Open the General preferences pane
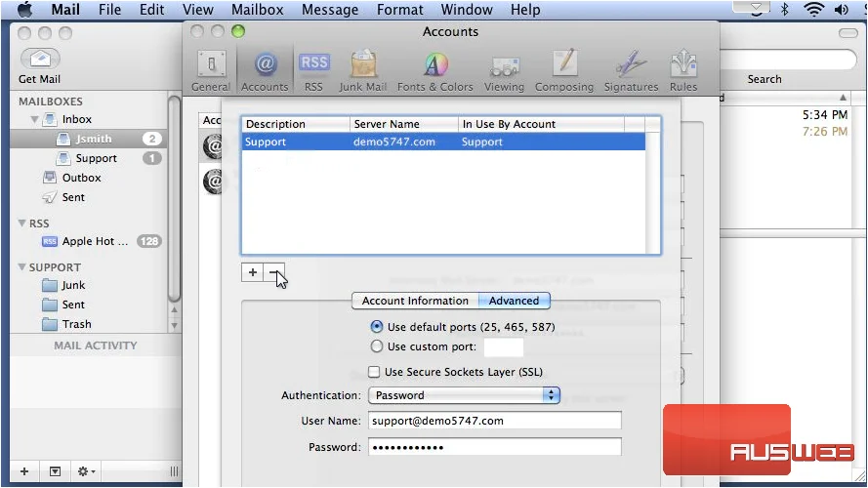 coord(211,70)
